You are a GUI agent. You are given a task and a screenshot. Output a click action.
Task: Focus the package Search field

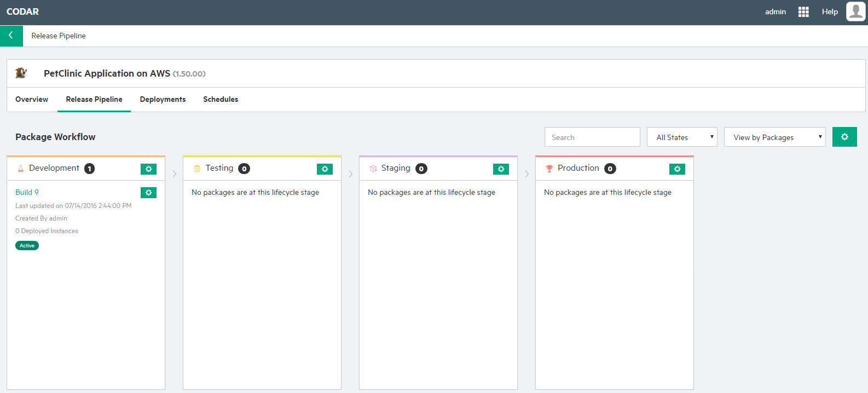pos(592,137)
